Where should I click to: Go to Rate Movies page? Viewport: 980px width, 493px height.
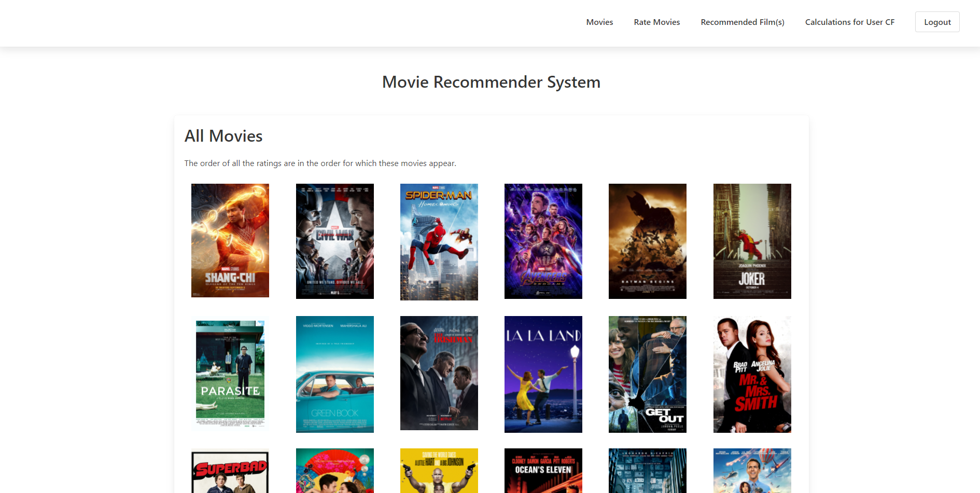[657, 22]
